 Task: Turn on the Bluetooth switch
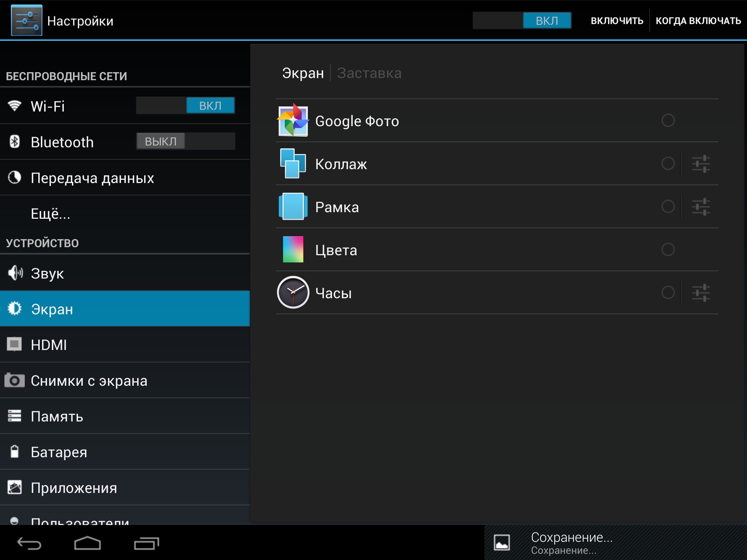pos(185,141)
